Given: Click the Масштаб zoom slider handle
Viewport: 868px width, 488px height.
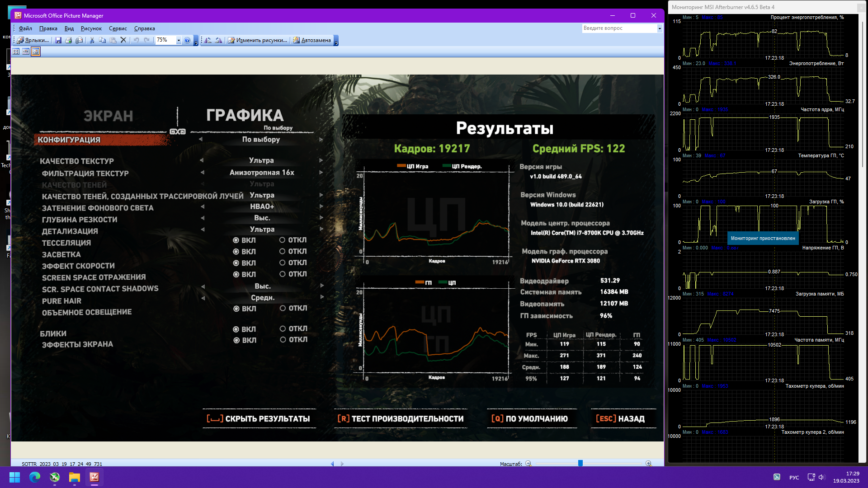Looking at the screenshot, I should [580, 463].
